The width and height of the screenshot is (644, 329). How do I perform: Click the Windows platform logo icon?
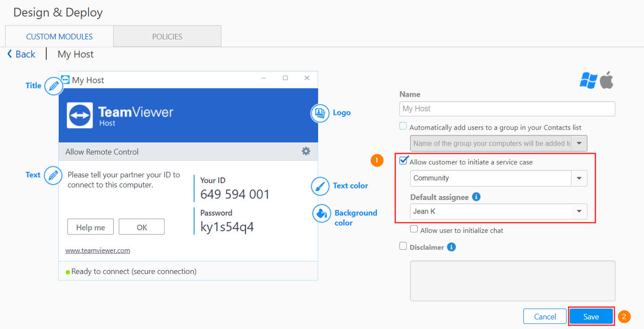pos(588,80)
